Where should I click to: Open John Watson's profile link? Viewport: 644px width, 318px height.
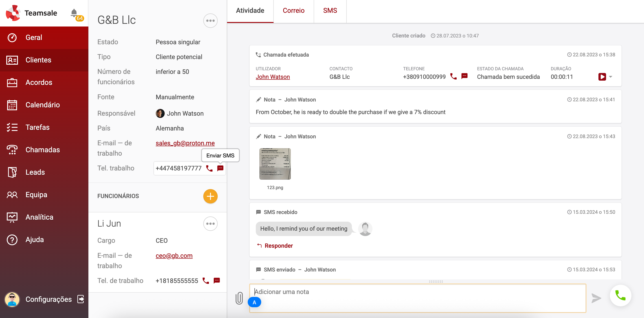pyautogui.click(x=273, y=77)
